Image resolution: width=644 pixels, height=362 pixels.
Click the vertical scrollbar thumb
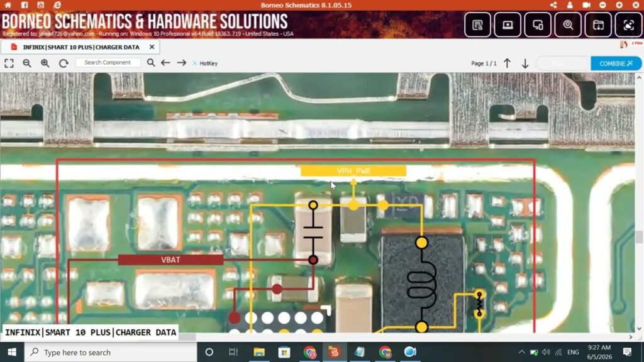[639, 237]
